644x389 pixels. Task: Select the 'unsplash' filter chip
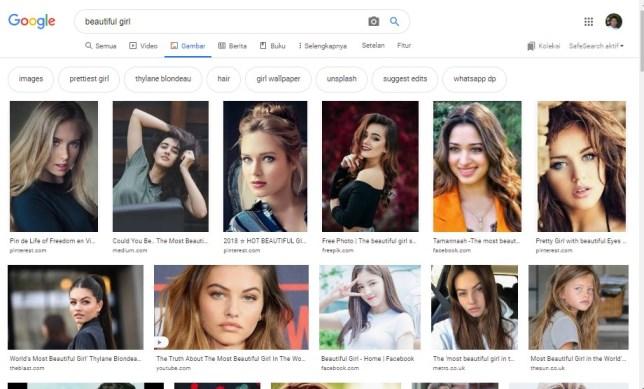tap(341, 79)
